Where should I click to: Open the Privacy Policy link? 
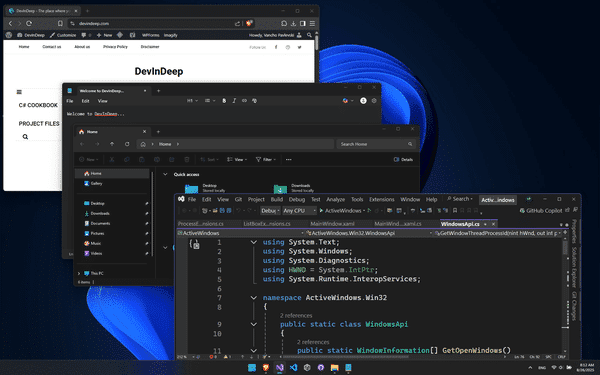pos(115,47)
